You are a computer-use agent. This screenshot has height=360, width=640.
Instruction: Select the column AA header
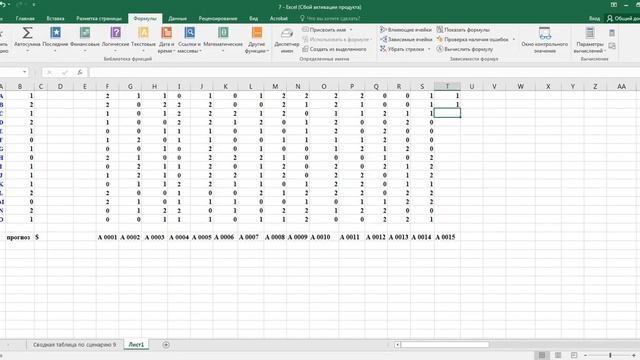coord(621,86)
